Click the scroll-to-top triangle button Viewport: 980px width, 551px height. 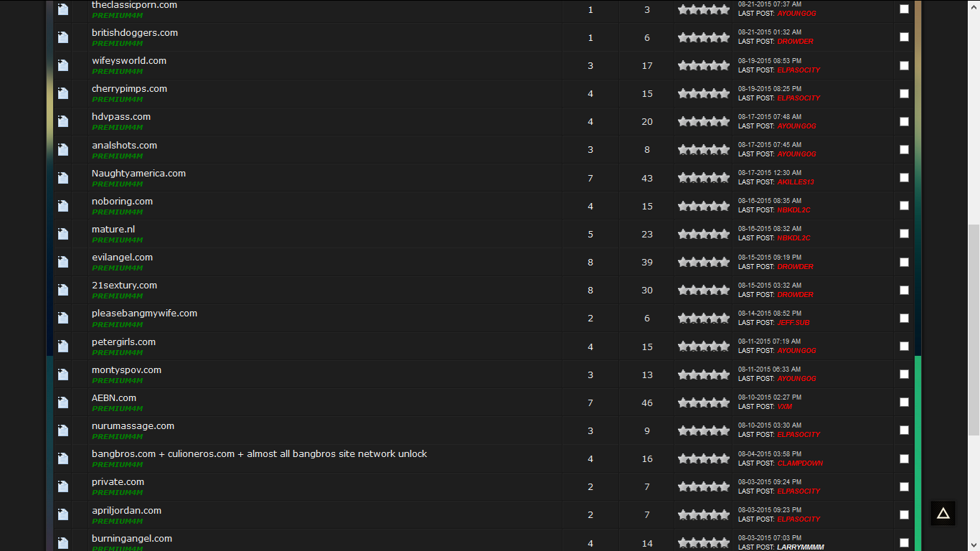click(943, 513)
